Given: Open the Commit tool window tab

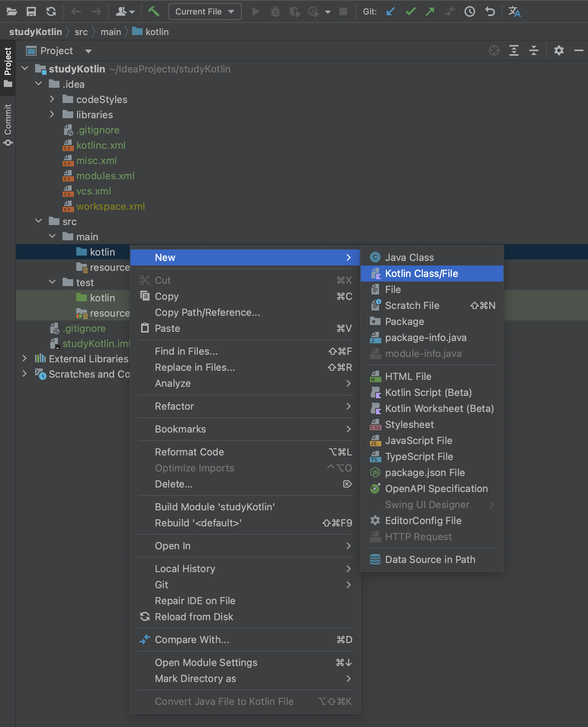Looking at the screenshot, I should point(8,125).
